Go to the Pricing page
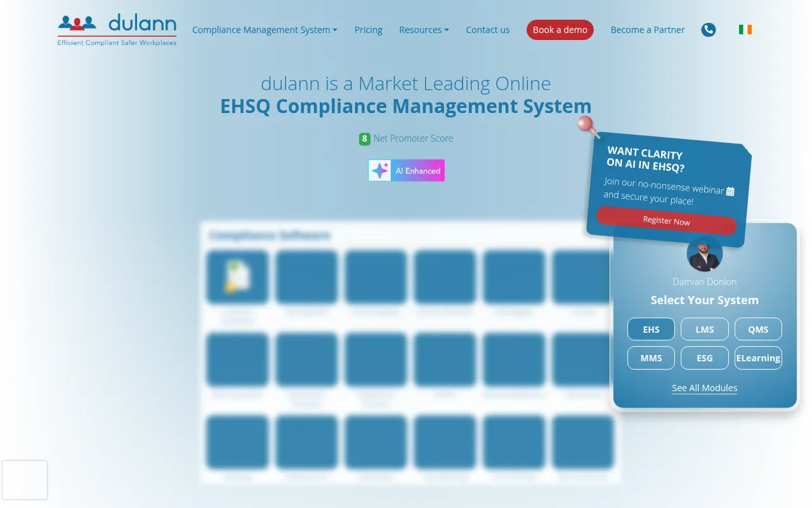 (x=369, y=30)
